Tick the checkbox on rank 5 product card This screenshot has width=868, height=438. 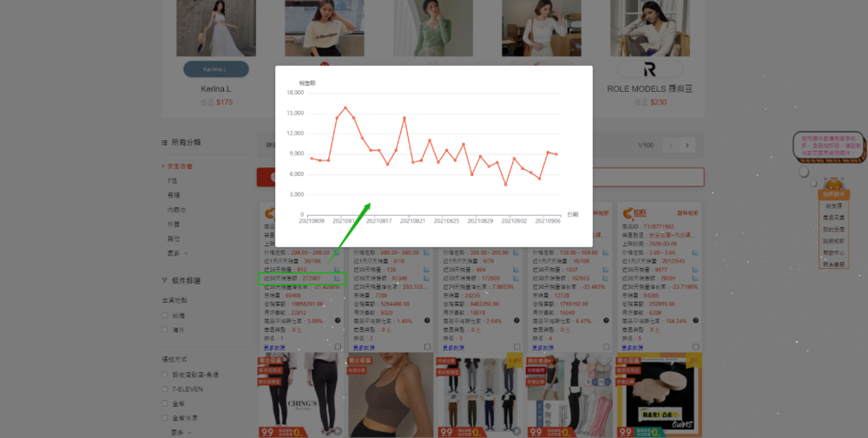pos(696,347)
